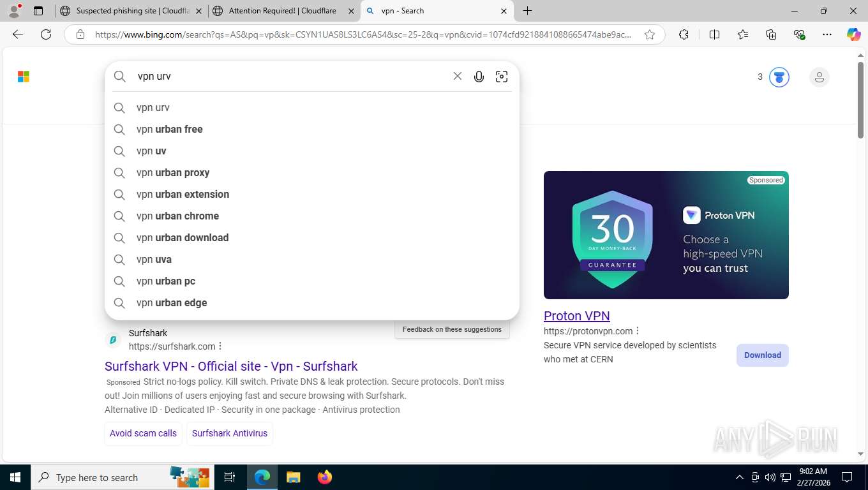The height and width of the screenshot is (490, 868).
Task: Search using voice microphone icon
Action: pyautogui.click(x=479, y=77)
